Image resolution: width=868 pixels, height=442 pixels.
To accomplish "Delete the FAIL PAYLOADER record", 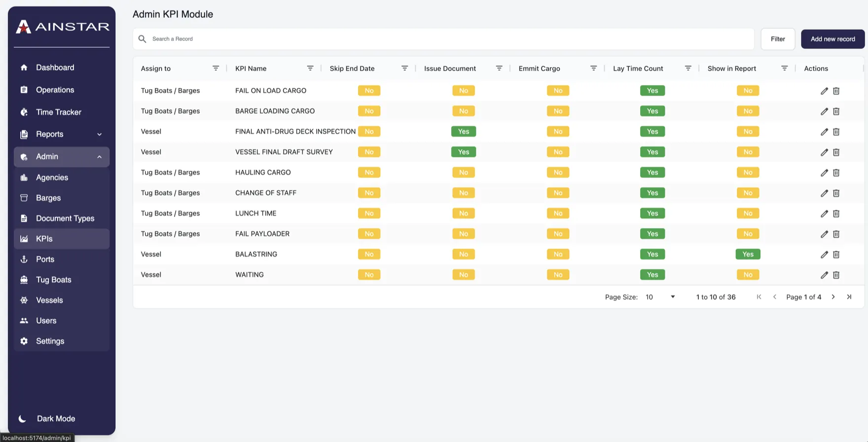I will tap(836, 234).
